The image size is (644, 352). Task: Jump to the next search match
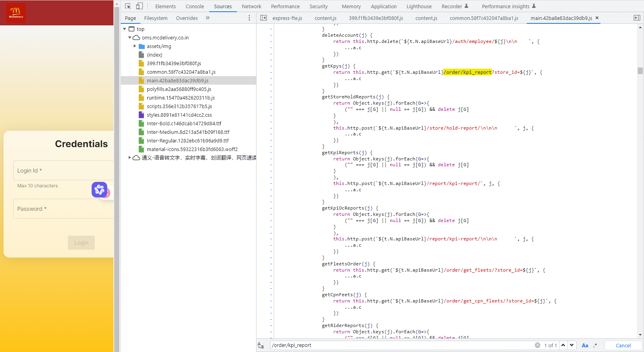point(571,345)
